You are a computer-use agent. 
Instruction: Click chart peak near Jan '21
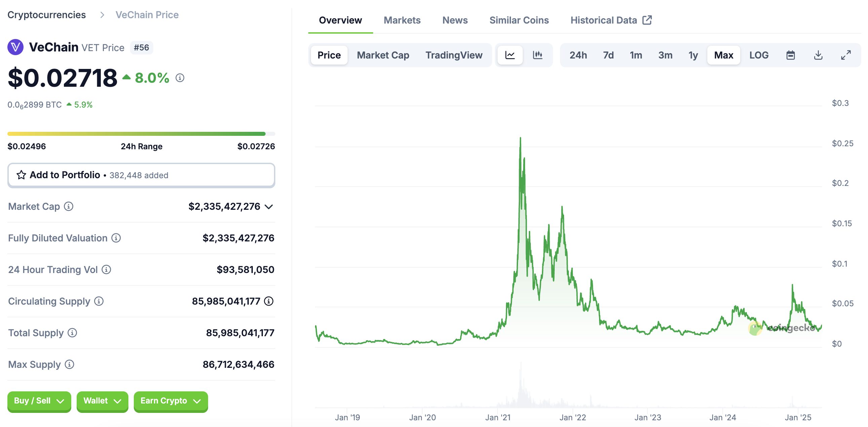tap(520, 138)
